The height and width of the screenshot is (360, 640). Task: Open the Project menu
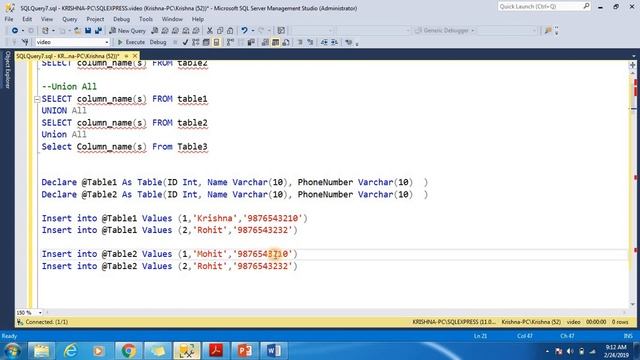(x=95, y=19)
